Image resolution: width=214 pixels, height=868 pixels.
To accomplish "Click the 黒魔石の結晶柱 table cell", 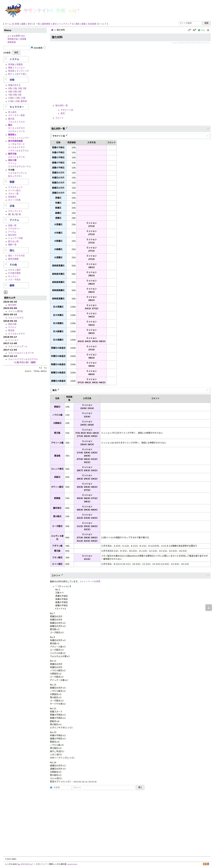I will [58, 348].
